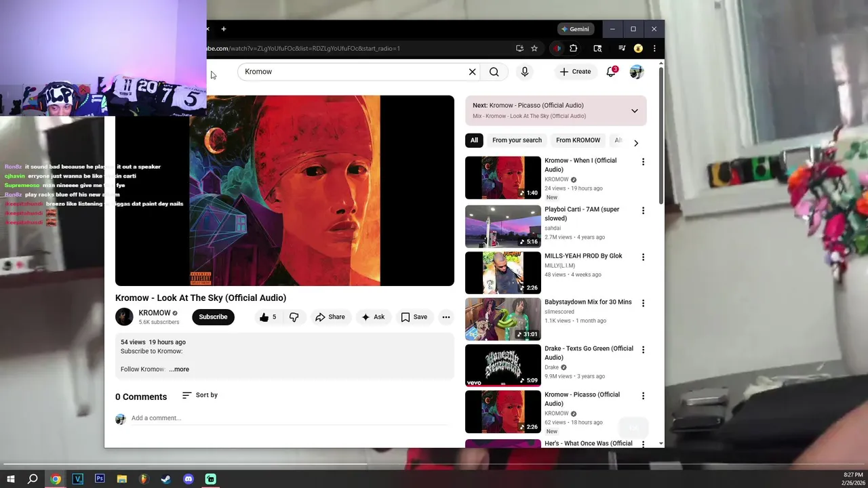Open the YouTube account avatar menu
The height and width of the screenshot is (488, 868).
(x=636, y=72)
